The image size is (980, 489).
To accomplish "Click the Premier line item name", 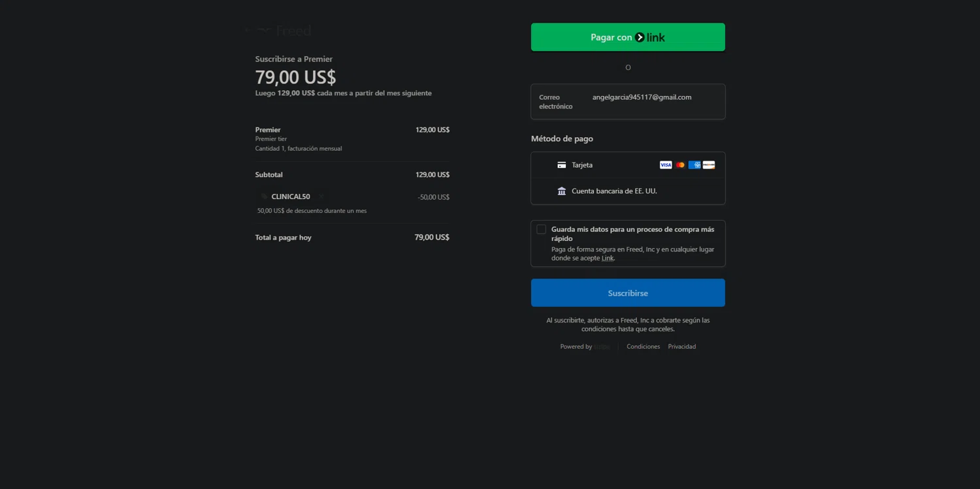I will tap(268, 130).
